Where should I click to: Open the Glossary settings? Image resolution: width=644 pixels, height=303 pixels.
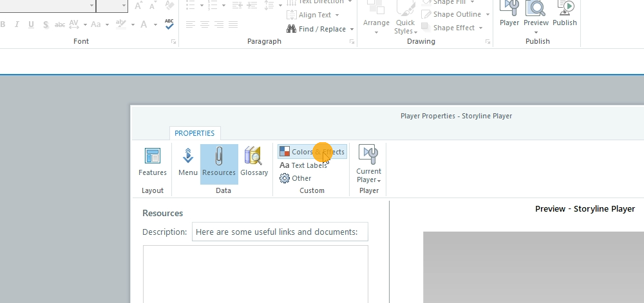(x=254, y=162)
